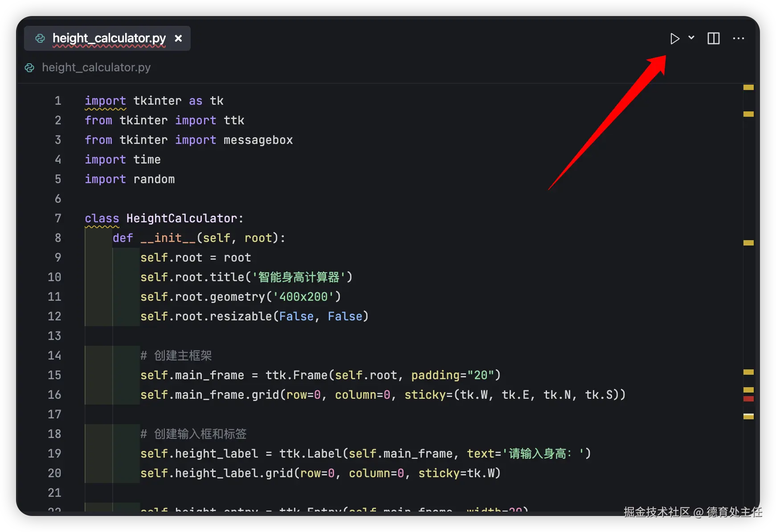Screen dimensions: 776x532
Task: Click line number 7 in the gutter
Action: coord(58,218)
